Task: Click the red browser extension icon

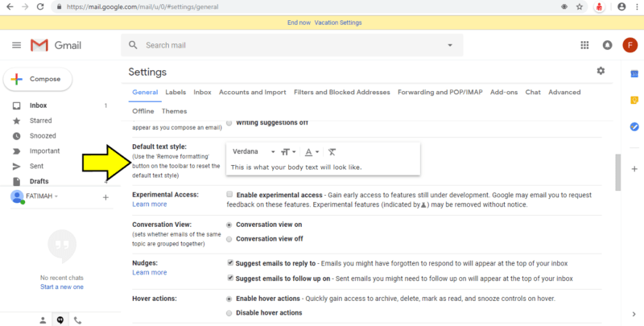Action: (599, 6)
